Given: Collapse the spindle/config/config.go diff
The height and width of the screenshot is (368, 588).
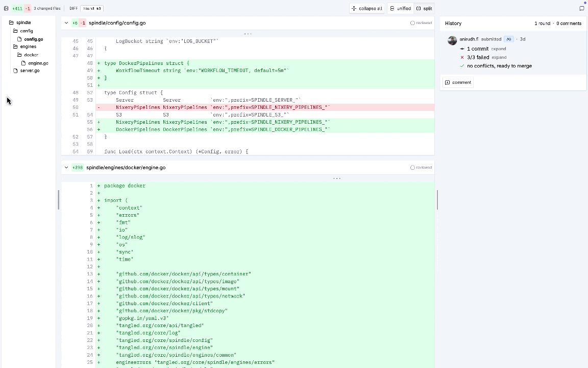Looking at the screenshot, I should pos(66,23).
